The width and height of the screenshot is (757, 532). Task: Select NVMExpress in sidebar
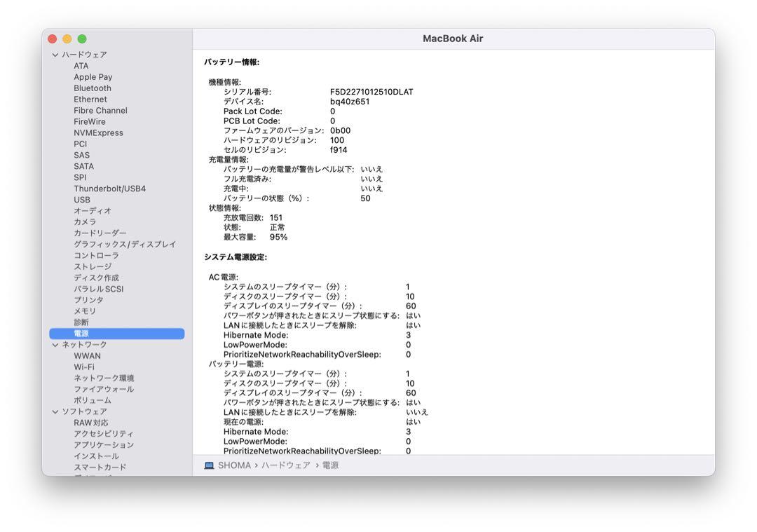(x=98, y=132)
